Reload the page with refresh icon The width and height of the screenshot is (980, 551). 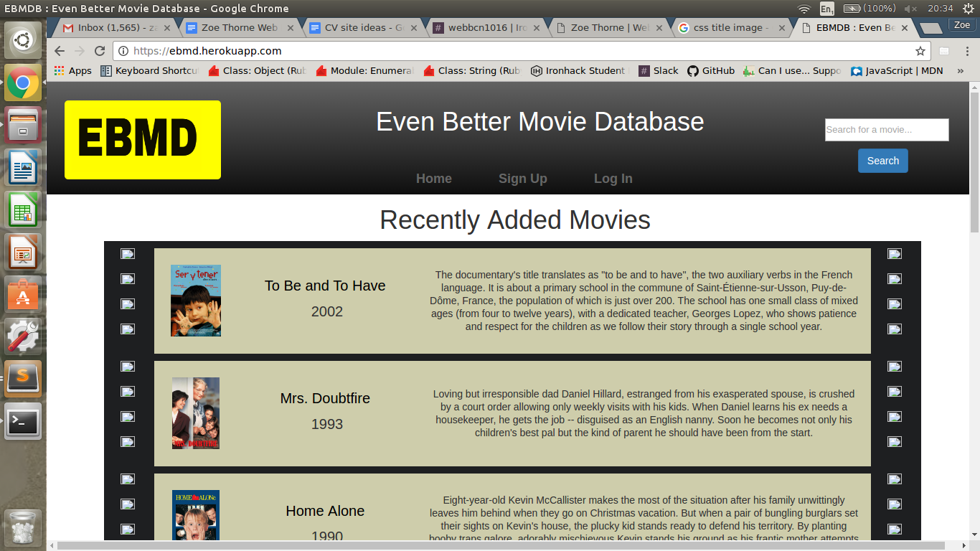click(x=100, y=51)
